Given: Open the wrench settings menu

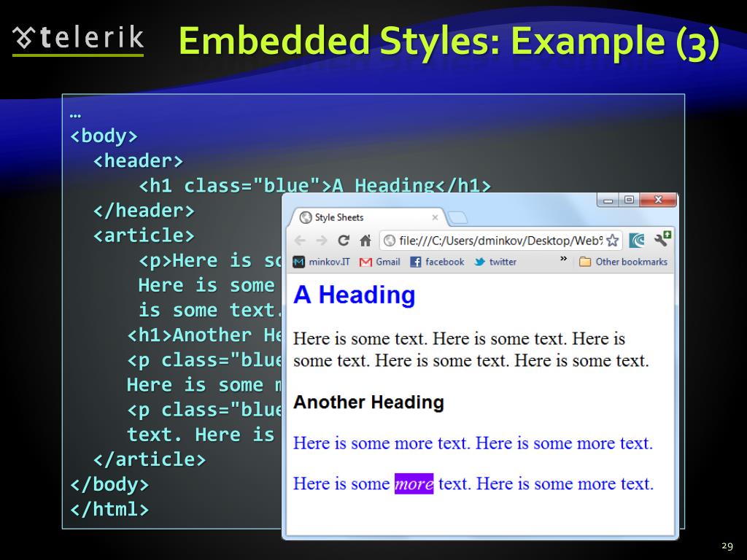Looking at the screenshot, I should click(x=662, y=239).
